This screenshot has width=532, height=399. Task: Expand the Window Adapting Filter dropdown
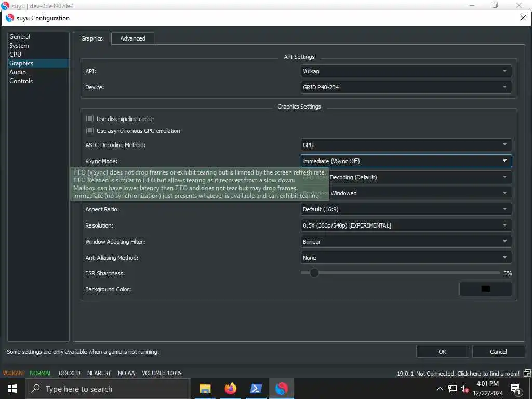click(406, 242)
